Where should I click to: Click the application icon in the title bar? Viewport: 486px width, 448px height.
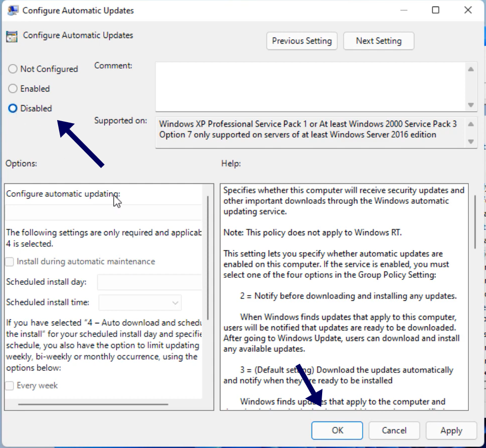[x=13, y=10]
